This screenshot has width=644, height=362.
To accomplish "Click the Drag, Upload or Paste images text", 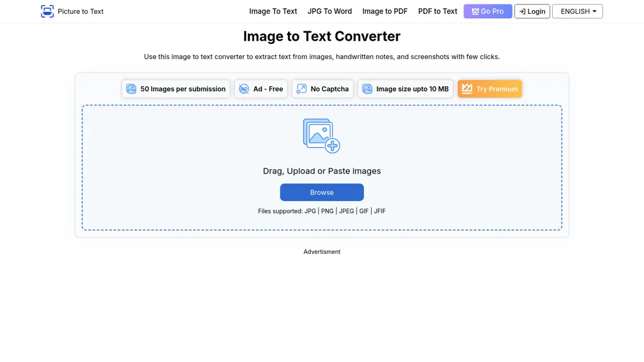I will (x=321, y=171).
